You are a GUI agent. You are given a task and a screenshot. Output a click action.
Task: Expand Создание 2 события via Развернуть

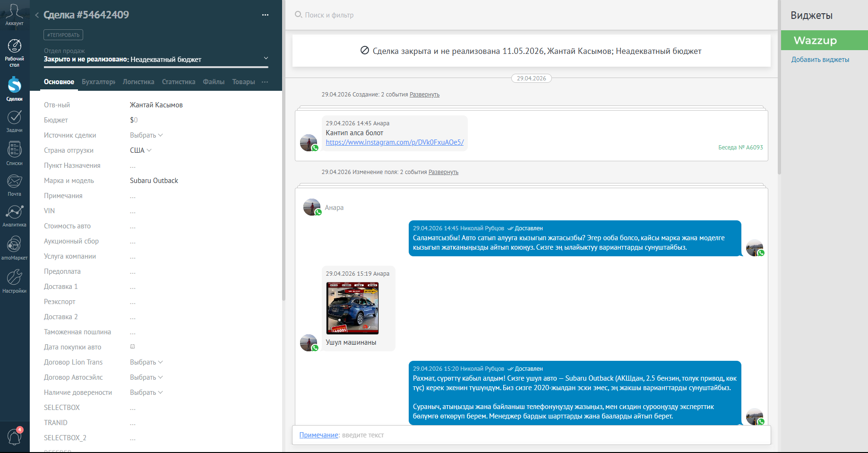point(424,95)
